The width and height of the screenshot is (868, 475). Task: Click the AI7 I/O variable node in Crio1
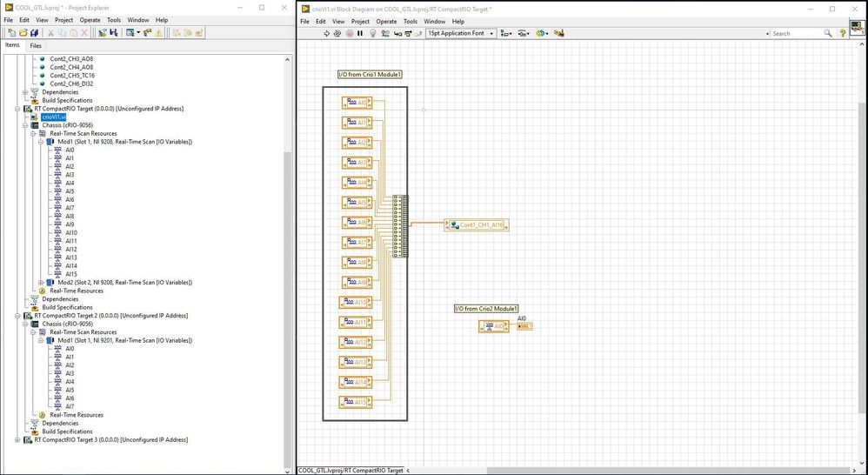tap(357, 243)
